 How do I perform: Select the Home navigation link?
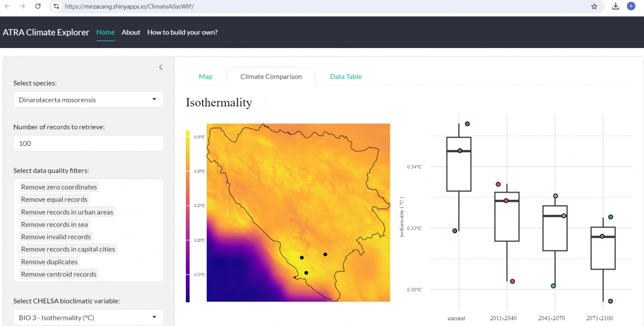click(x=105, y=33)
